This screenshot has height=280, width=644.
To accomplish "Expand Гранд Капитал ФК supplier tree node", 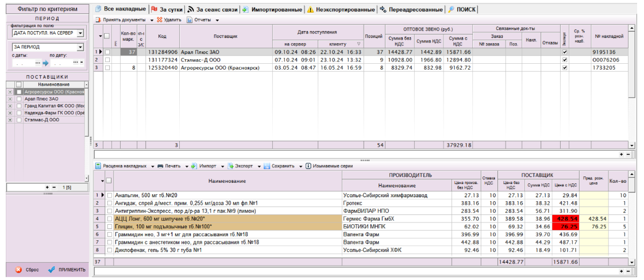I will [x=10, y=106].
